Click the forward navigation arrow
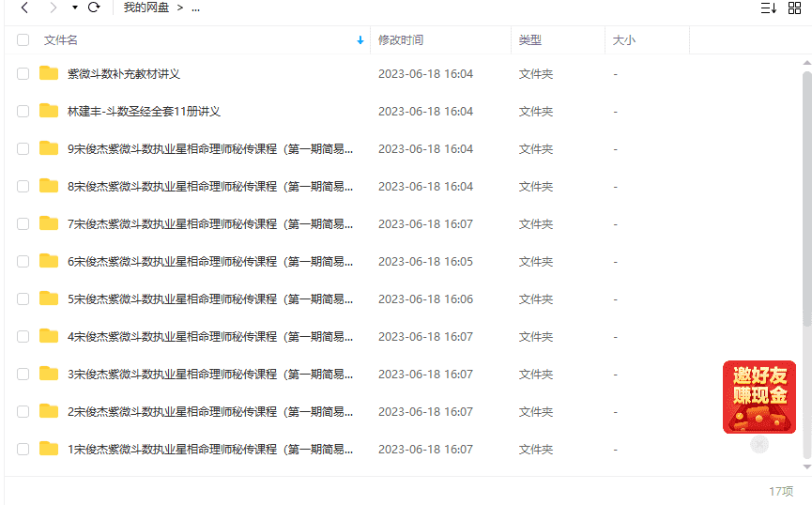812x505 pixels. pyautogui.click(x=53, y=8)
